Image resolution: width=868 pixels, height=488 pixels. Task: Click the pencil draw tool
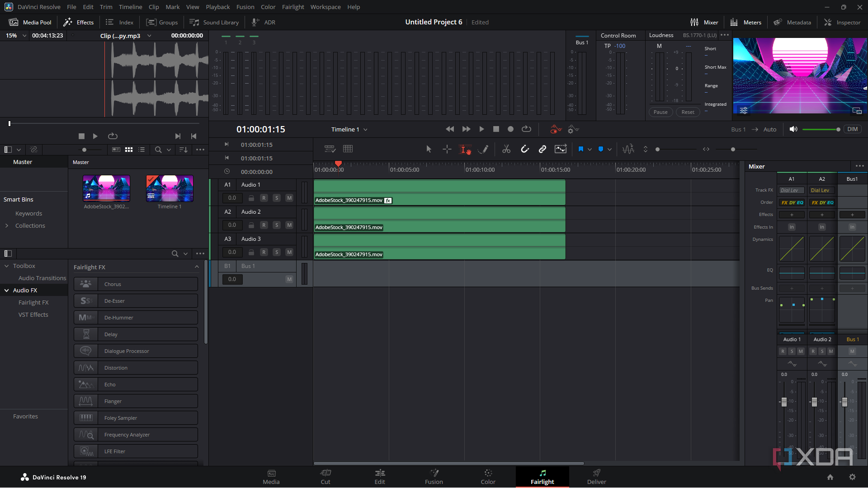(x=483, y=149)
